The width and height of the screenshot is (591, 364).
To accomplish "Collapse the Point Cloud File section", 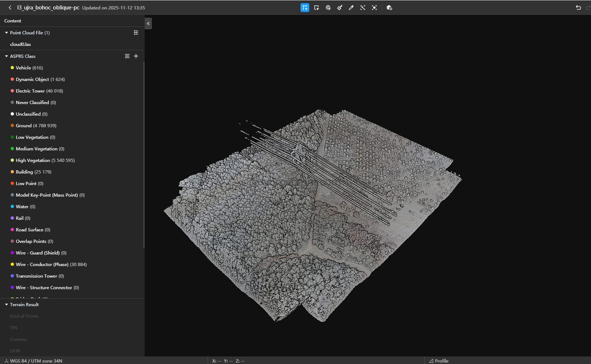I will (x=7, y=33).
